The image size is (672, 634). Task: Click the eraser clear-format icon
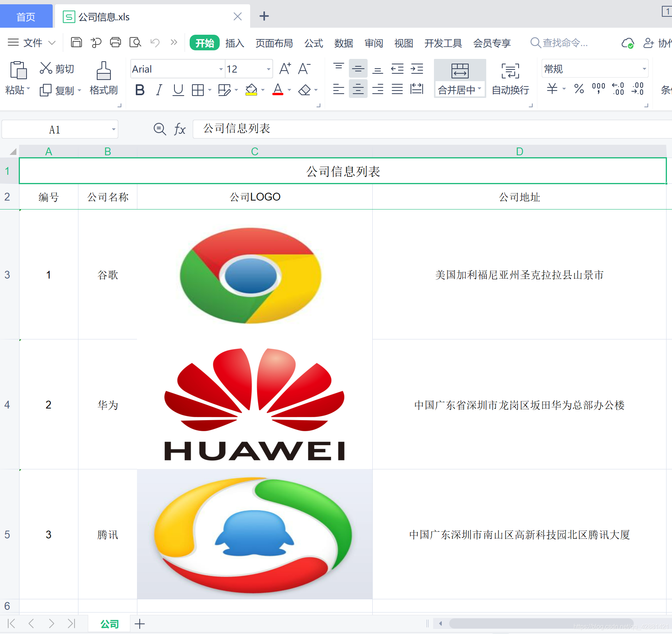coord(304,90)
